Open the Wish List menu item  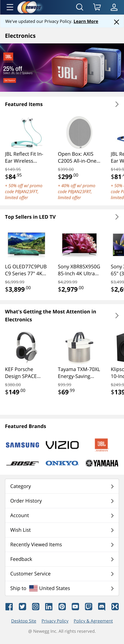(62, 530)
